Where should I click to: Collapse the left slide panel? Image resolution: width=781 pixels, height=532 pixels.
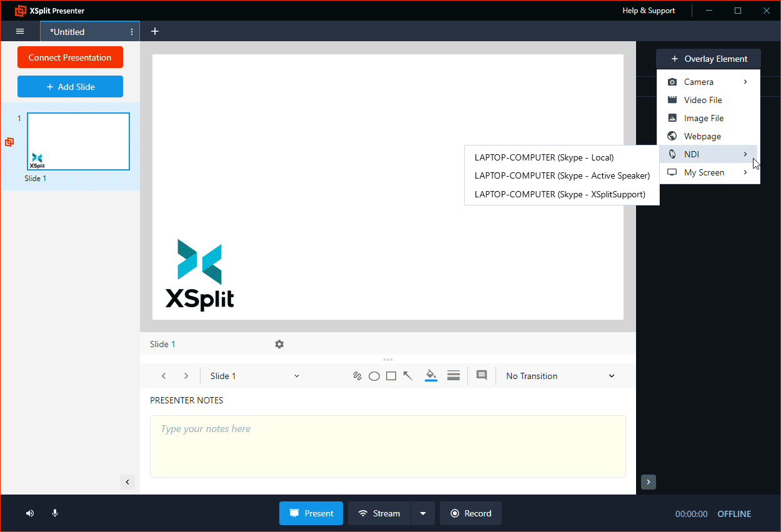coord(127,482)
